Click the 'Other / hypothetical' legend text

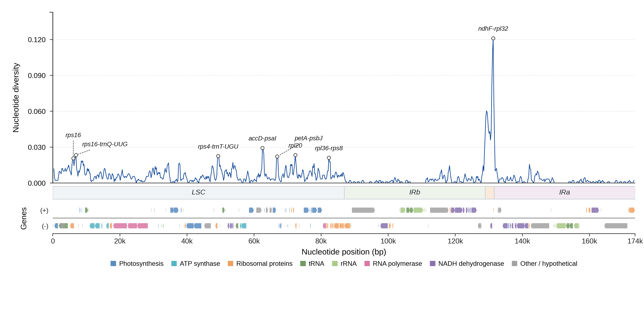549,264
